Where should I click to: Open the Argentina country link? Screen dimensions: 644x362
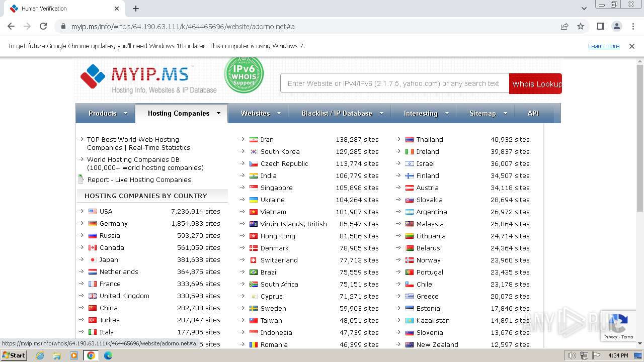[x=432, y=212]
